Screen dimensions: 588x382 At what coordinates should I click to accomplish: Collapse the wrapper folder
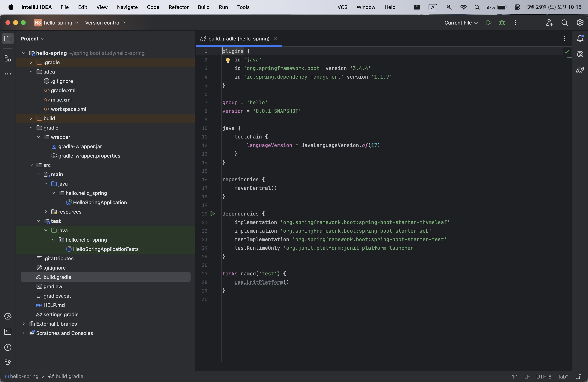click(x=38, y=137)
